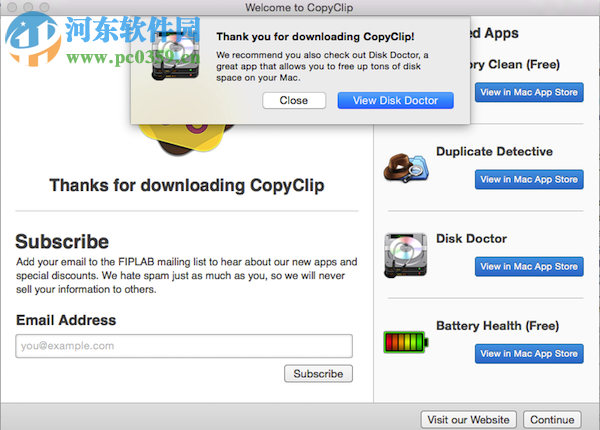Viewport: 600px width, 430px height.
Task: Click the 'Duplicate Detective' title text
Action: point(494,151)
